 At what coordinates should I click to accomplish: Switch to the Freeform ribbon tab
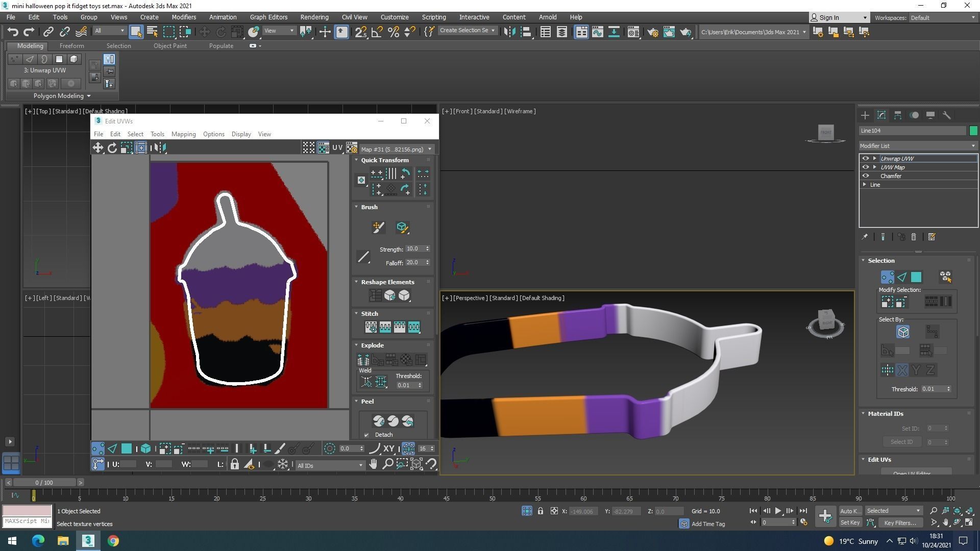pos(71,46)
